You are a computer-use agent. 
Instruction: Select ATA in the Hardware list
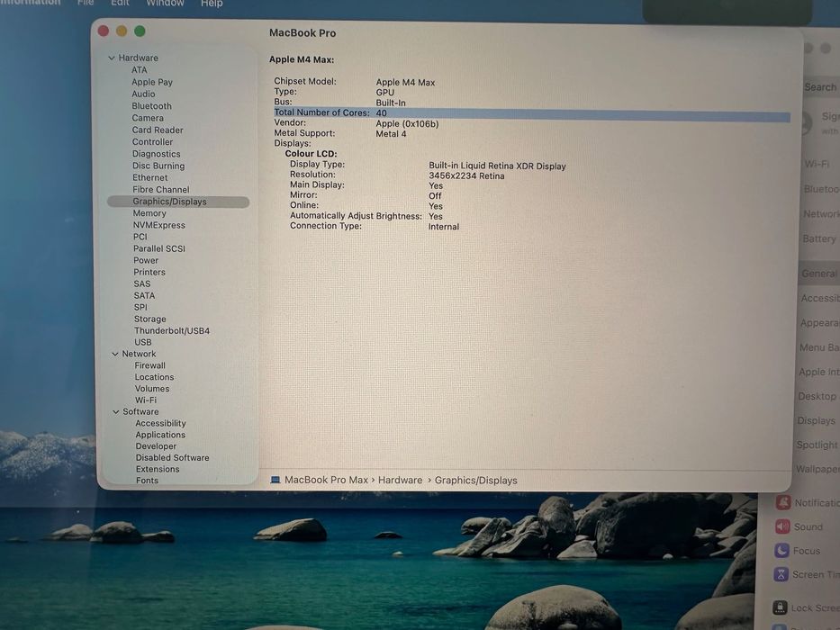click(x=140, y=70)
